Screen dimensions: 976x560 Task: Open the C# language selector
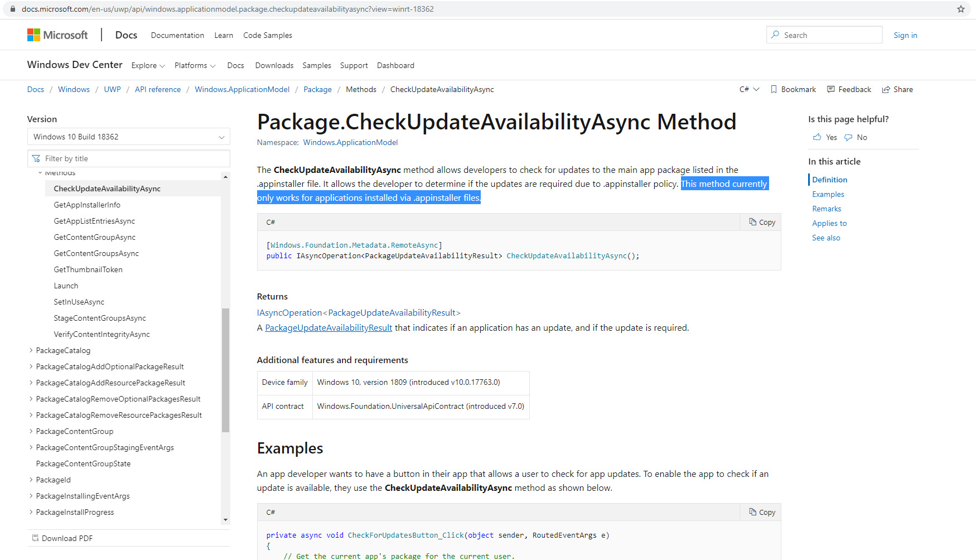[x=749, y=89]
